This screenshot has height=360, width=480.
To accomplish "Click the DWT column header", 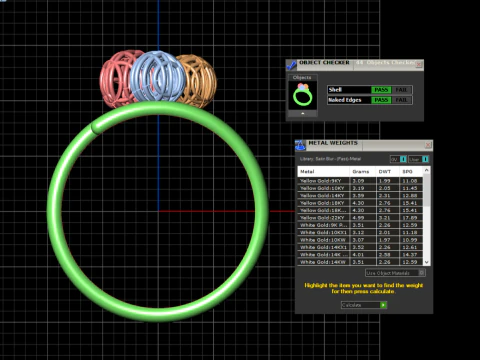I will pyautogui.click(x=387, y=171).
